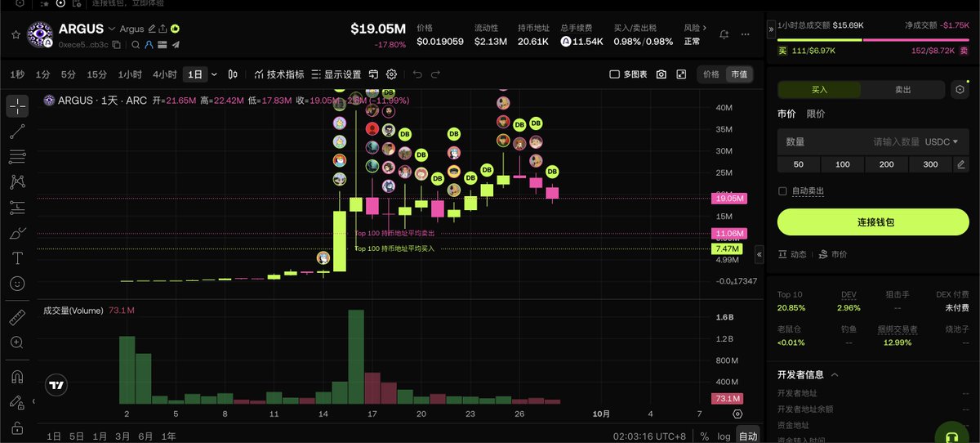Viewport: 980px width, 443px height.
Task: Add ARGUS to favorites with star icon
Action: 16,34
